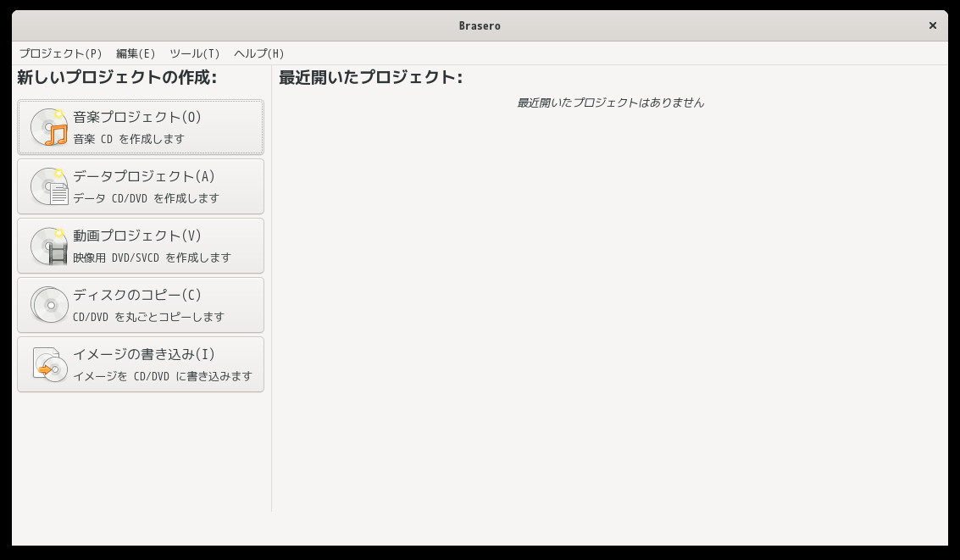Close the Brasero window
Image resolution: width=960 pixels, height=560 pixels.
[x=932, y=25]
